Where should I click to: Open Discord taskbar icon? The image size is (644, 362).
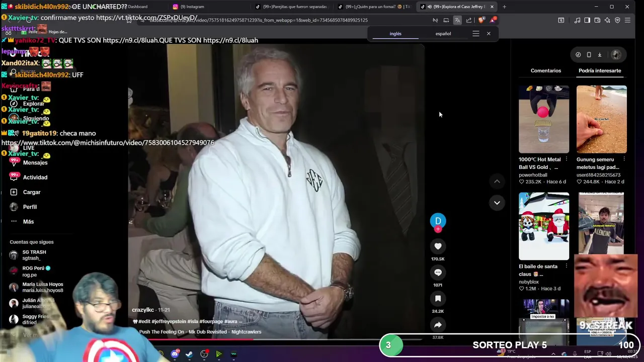[175, 354]
